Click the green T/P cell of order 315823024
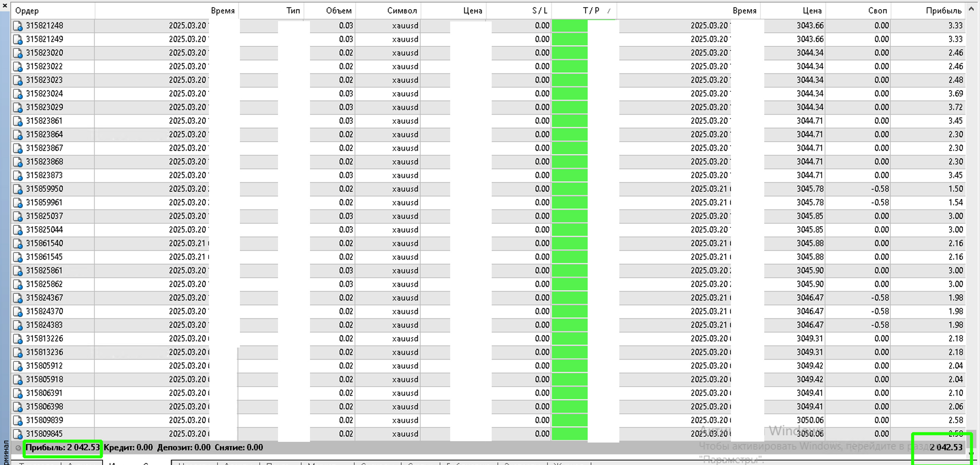The width and height of the screenshot is (980, 465). [570, 94]
